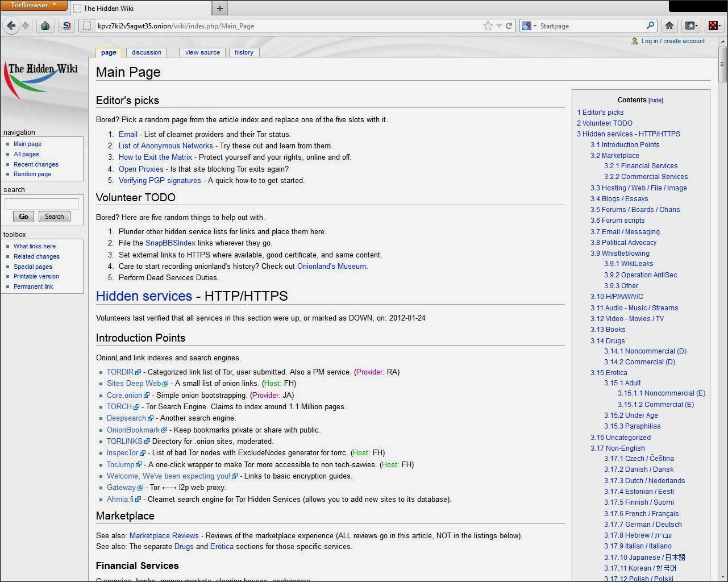Click the external-link icon after Gateway

click(x=140, y=488)
